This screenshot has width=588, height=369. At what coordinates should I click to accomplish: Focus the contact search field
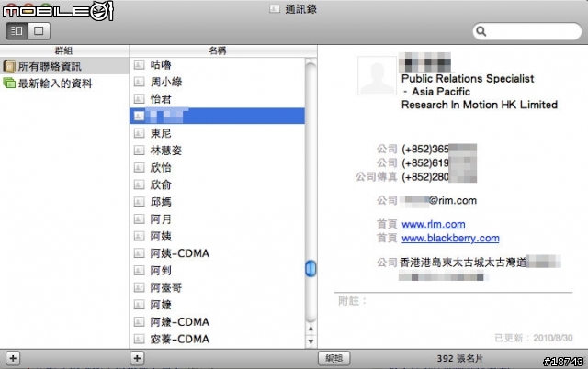(526, 31)
